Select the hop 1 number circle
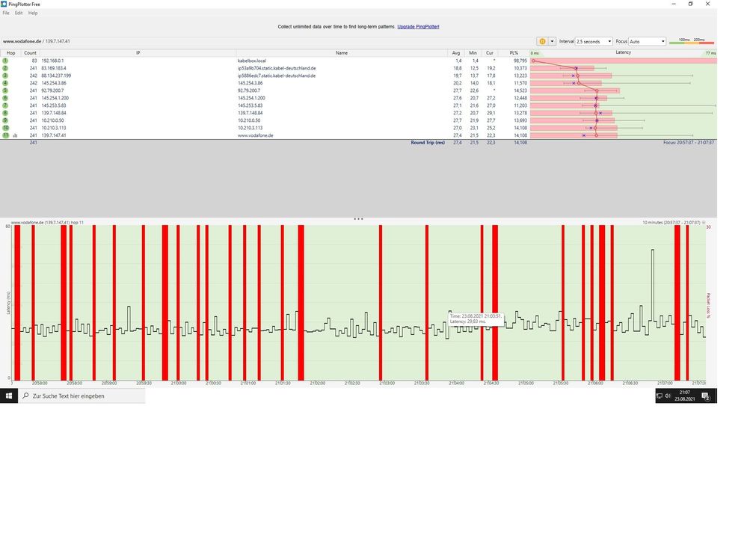747x560 pixels. click(x=5, y=61)
